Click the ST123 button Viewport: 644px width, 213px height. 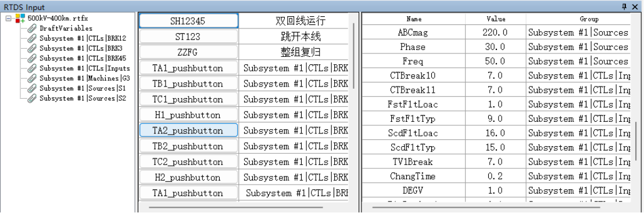click(188, 37)
